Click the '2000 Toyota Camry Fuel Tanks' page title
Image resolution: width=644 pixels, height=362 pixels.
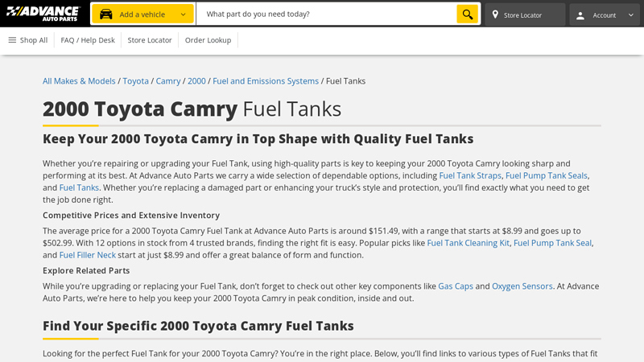192,109
